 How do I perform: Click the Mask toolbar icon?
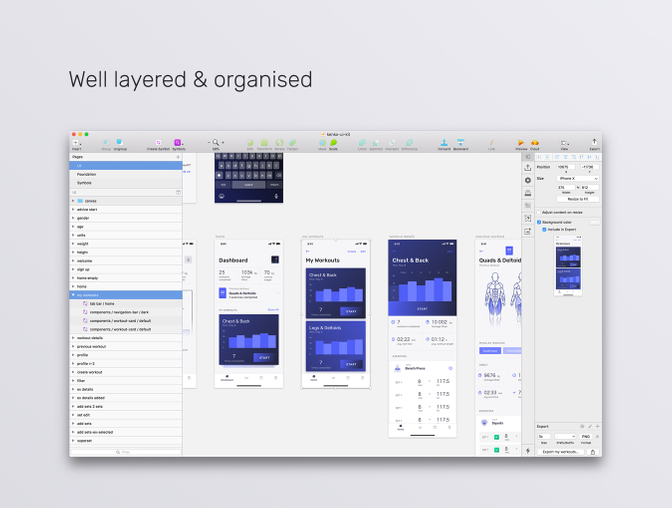pos(322,143)
